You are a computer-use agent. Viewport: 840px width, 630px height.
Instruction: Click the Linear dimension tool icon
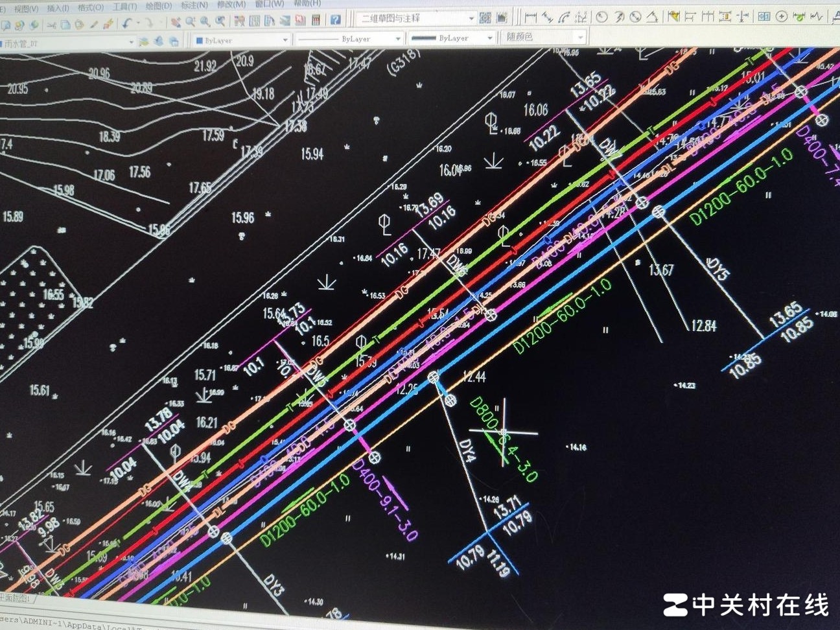tap(531, 17)
